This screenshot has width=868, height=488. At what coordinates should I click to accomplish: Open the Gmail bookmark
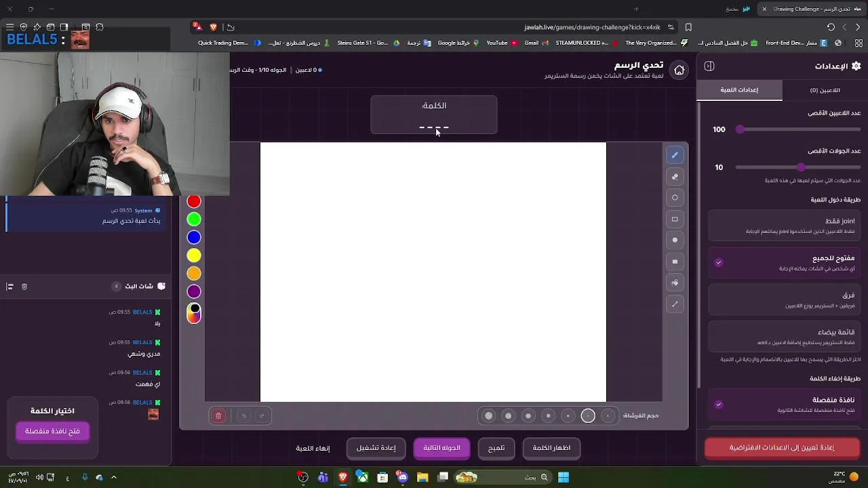click(x=536, y=43)
